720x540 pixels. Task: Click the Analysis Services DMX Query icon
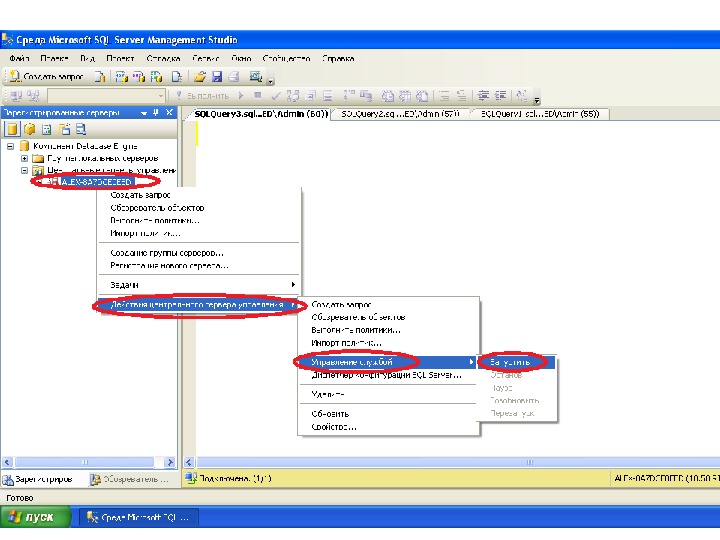[139, 77]
